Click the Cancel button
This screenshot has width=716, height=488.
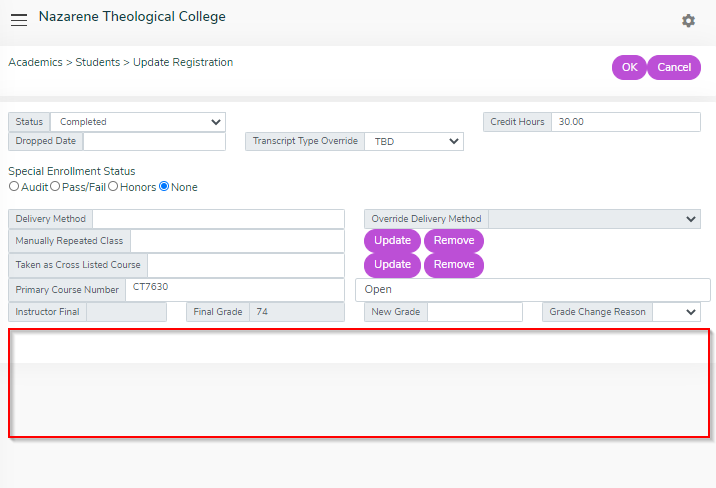pos(674,67)
